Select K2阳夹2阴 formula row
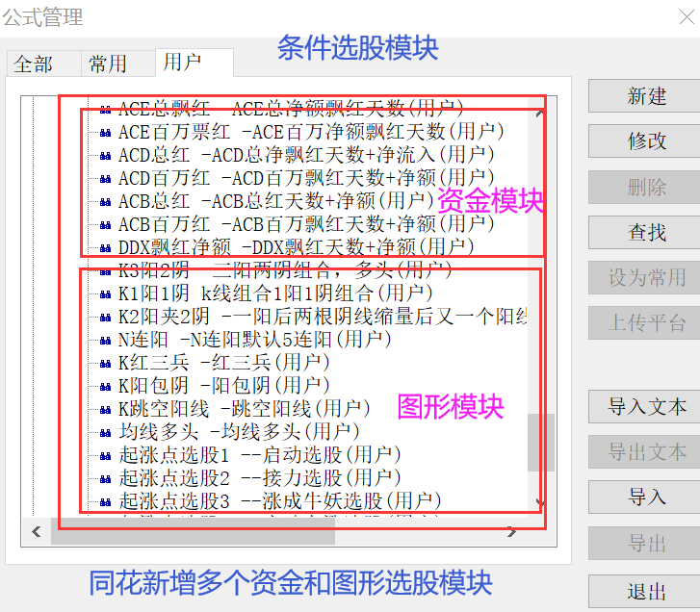 323,318
